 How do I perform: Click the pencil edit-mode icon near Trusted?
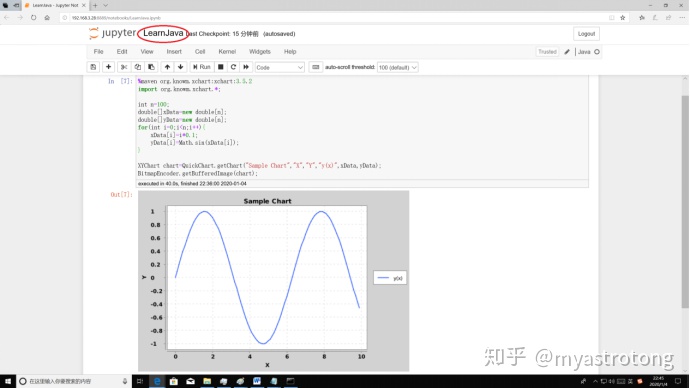[x=567, y=52]
